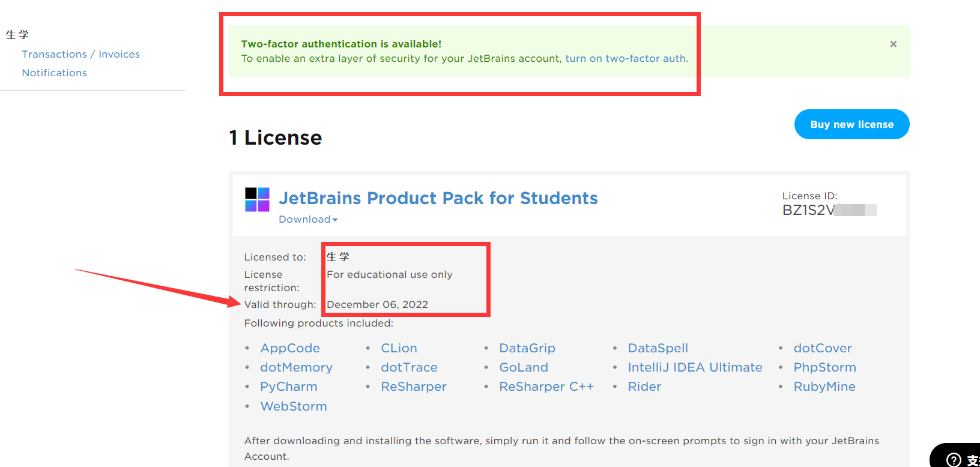Open the ReSharper C++ link

point(546,387)
